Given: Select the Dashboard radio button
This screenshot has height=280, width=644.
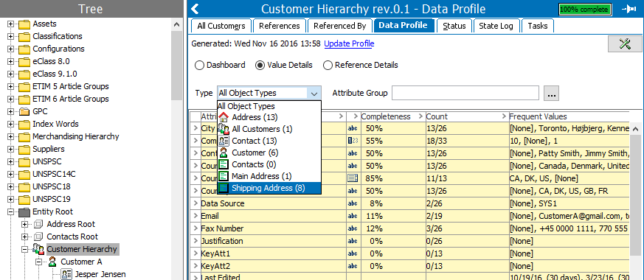Looking at the screenshot, I should 199,65.
